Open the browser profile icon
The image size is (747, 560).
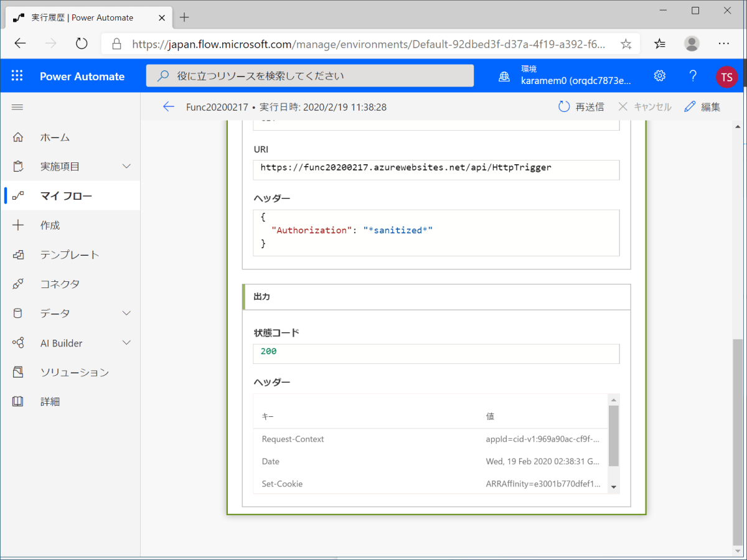coord(692,44)
